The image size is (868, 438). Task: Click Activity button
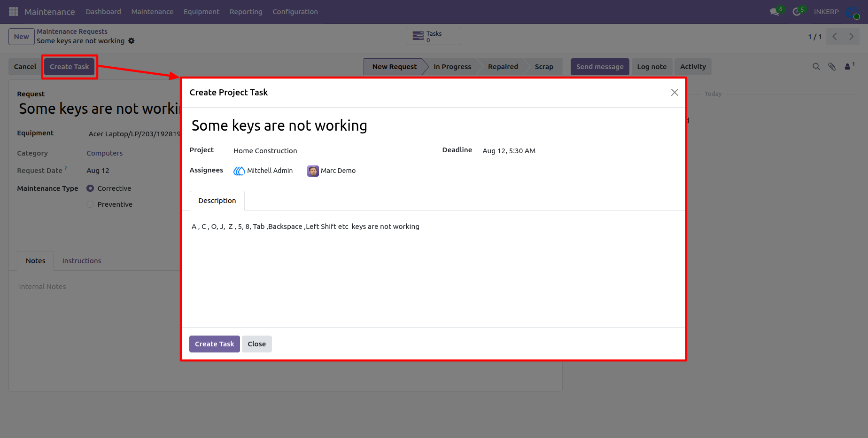693,67
